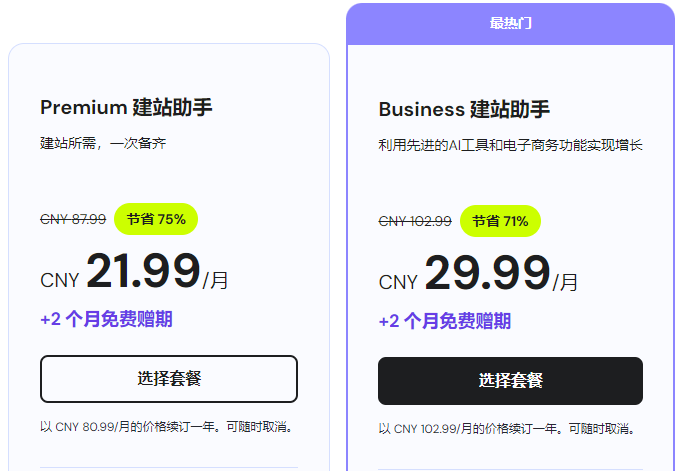
Task: Click the large 29.99 price figure
Action: click(x=487, y=273)
